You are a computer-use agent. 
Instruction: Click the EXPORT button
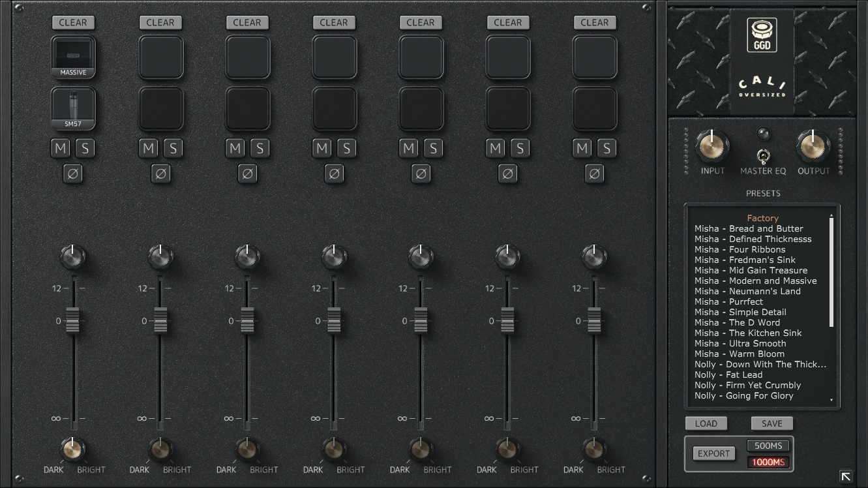click(714, 453)
